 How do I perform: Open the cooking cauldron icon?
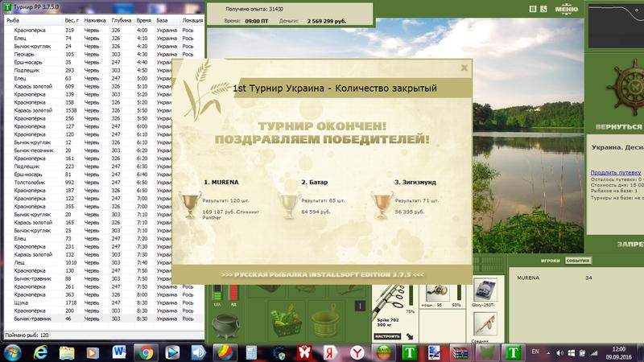pos(226,327)
